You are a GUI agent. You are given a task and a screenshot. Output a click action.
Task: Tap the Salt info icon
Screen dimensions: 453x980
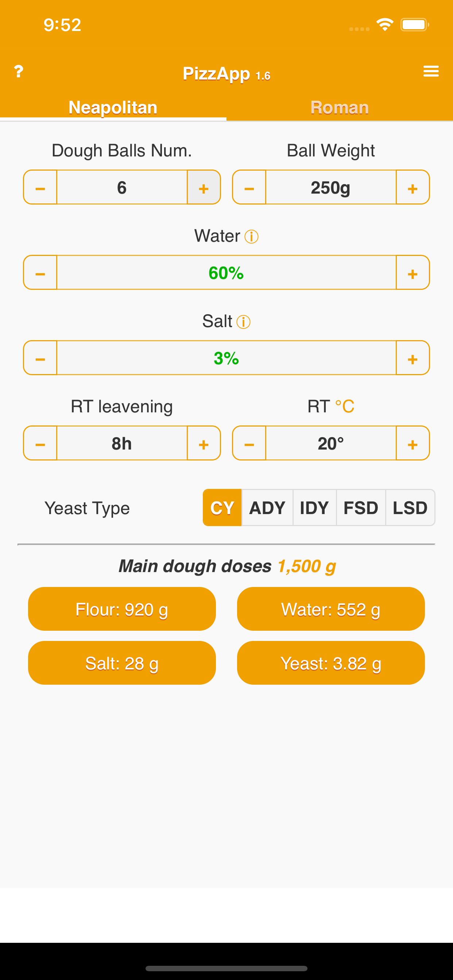244,322
